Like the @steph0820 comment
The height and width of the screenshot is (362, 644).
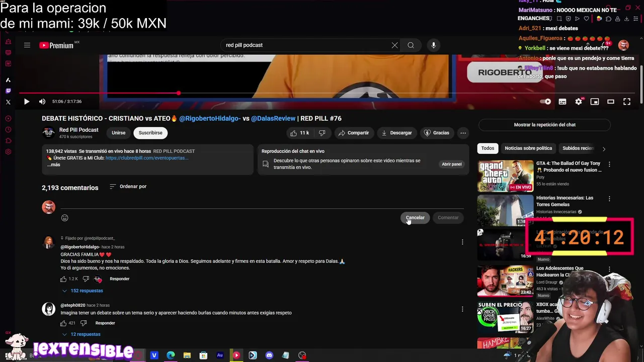[63, 323]
